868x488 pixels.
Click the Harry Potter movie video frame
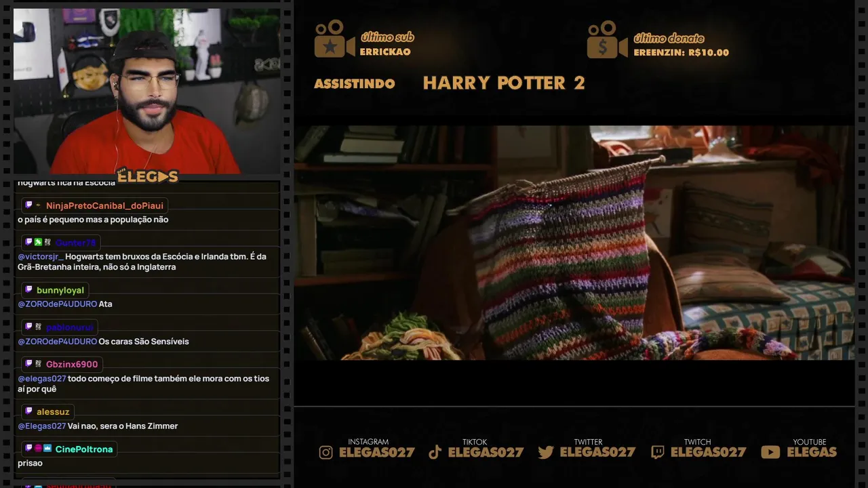[x=574, y=243]
